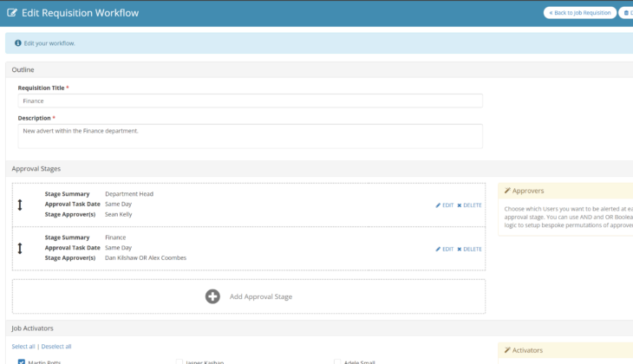633x364 pixels.
Task: Click into the Description text area
Action: (x=250, y=136)
